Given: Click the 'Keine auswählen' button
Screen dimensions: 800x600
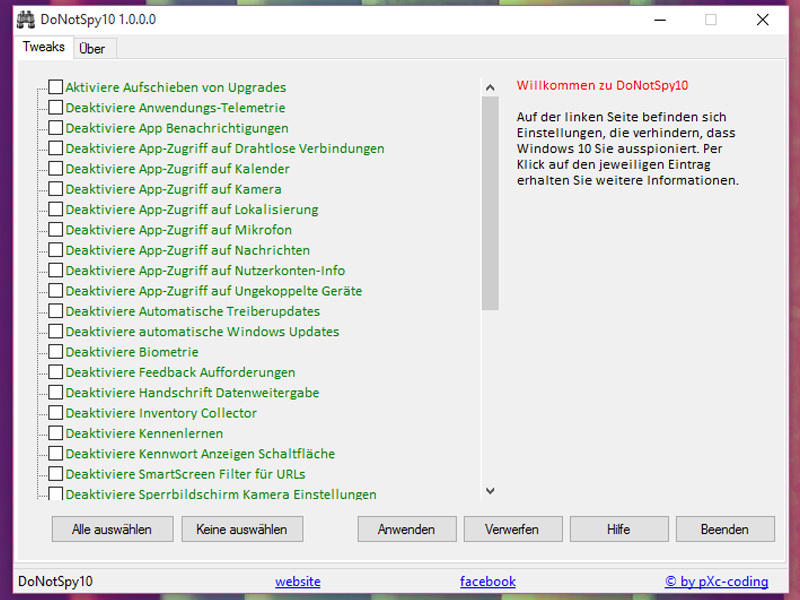Looking at the screenshot, I should point(242,529).
